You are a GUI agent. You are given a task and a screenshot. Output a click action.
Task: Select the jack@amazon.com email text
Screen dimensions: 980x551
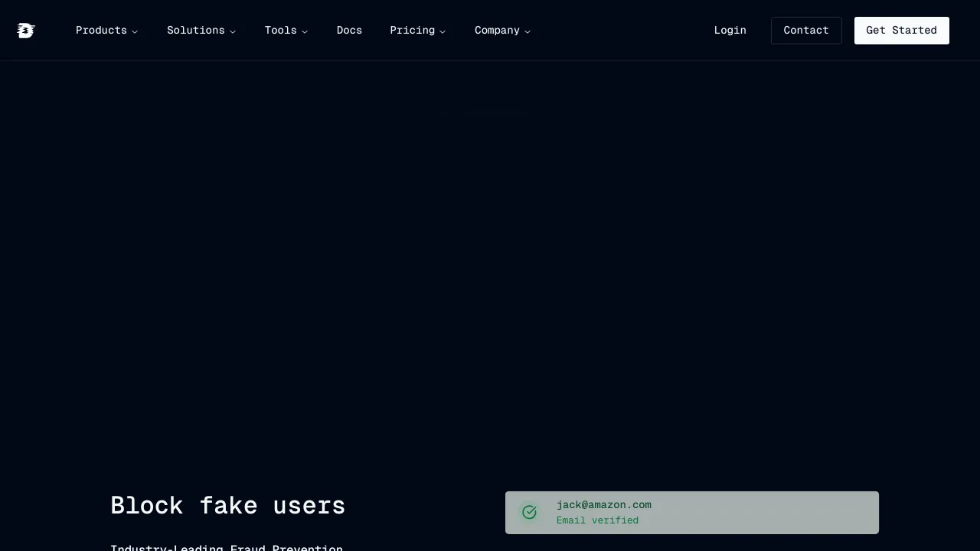(604, 505)
